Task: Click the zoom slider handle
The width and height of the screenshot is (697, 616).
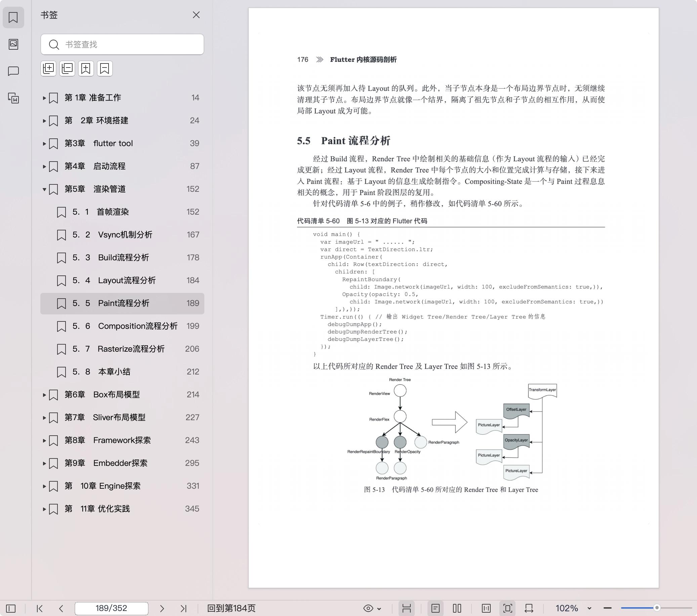Action: 657,608
